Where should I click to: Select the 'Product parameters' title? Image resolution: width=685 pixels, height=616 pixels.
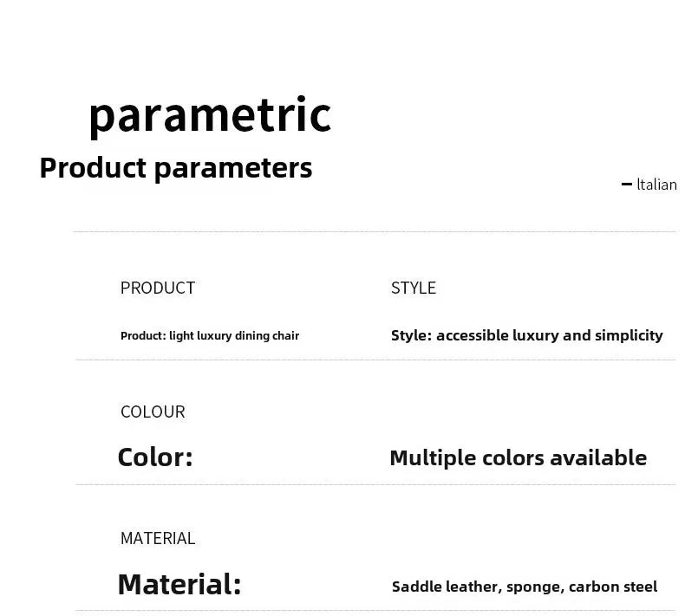[176, 169]
